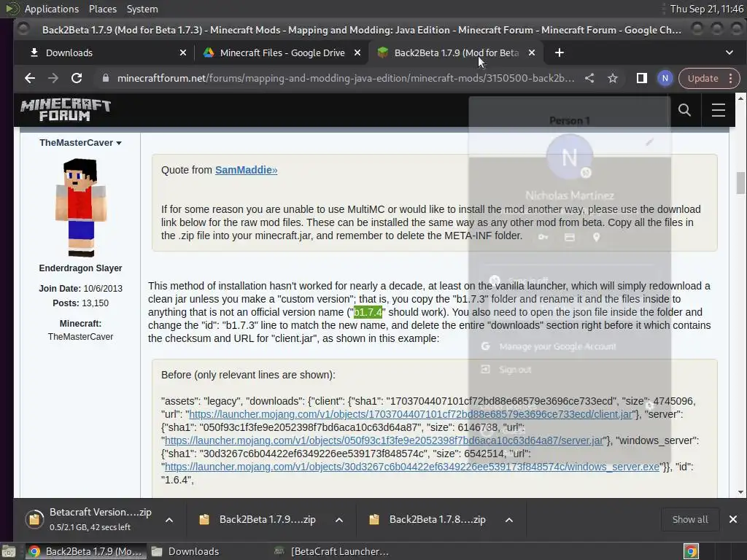Open forum search magnifier icon
Screen dimensions: 747x560
(x=684, y=110)
